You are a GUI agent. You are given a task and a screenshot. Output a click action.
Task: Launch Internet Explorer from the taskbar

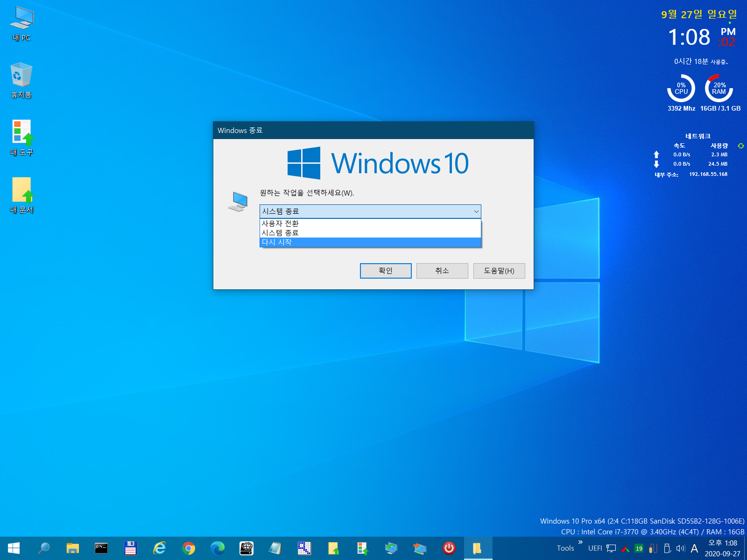(159, 548)
